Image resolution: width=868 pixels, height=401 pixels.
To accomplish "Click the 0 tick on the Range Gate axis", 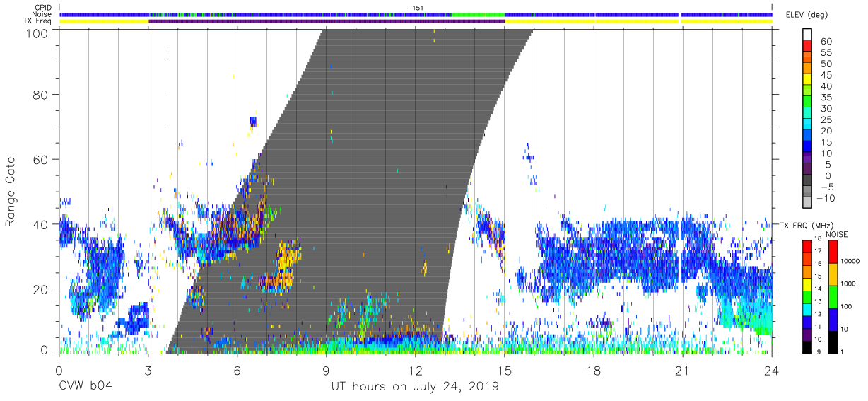I will pos(45,350).
